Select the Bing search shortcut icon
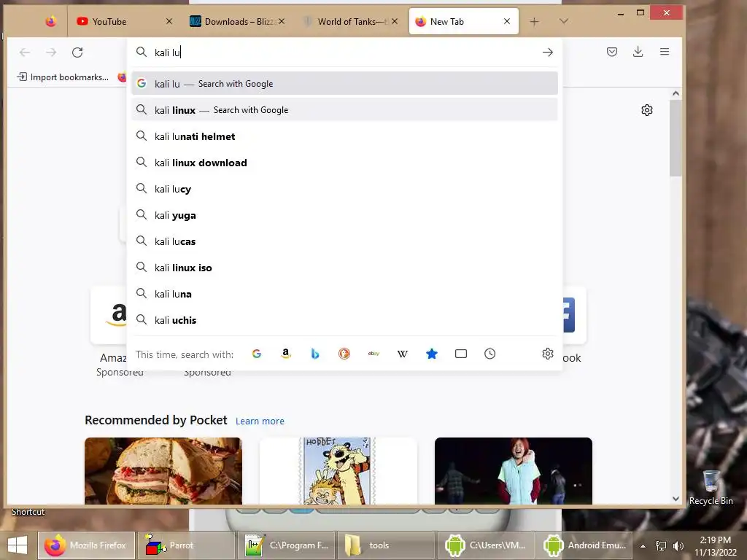Screen dimensions: 747x560 point(315,354)
